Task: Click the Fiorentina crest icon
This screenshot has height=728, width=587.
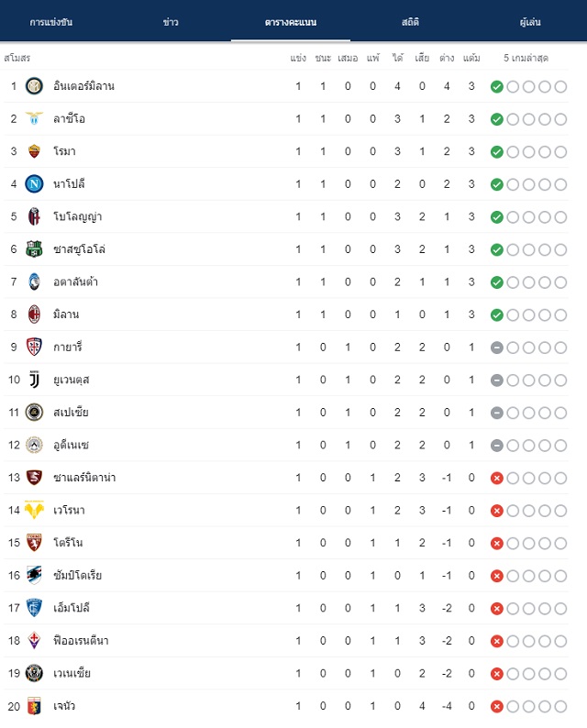Action: point(34,641)
